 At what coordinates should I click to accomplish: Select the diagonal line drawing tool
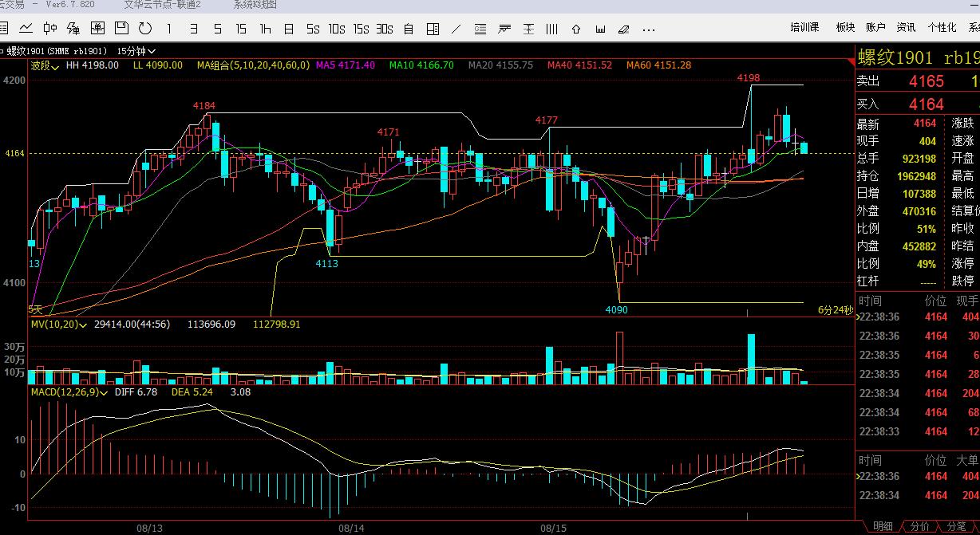(x=456, y=29)
